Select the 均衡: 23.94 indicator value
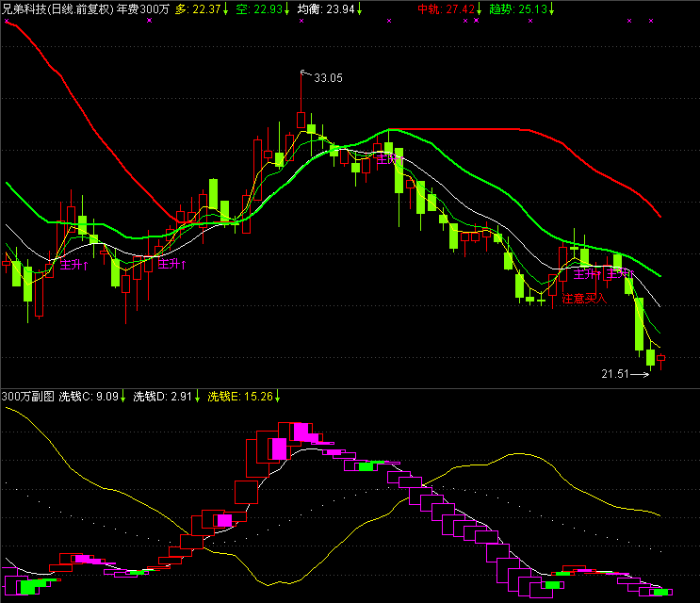 click(326, 8)
